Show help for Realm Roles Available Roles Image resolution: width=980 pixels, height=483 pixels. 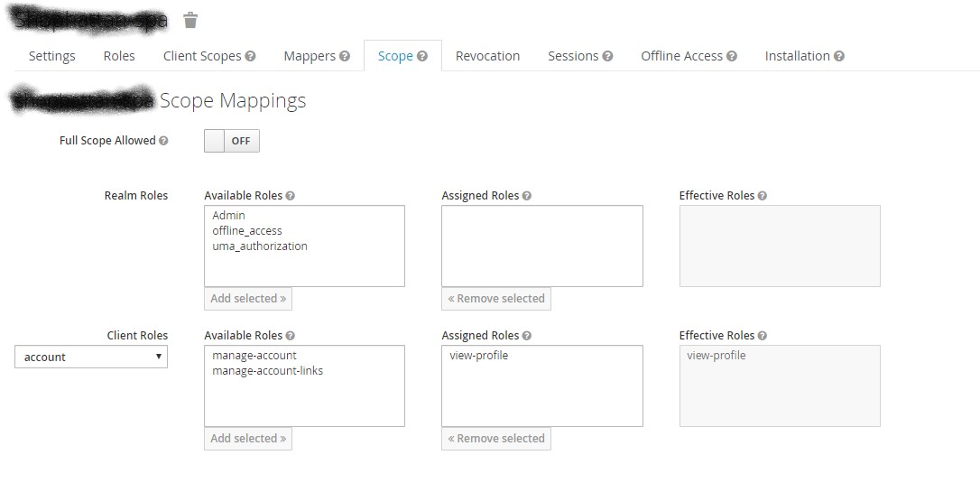[x=290, y=196]
